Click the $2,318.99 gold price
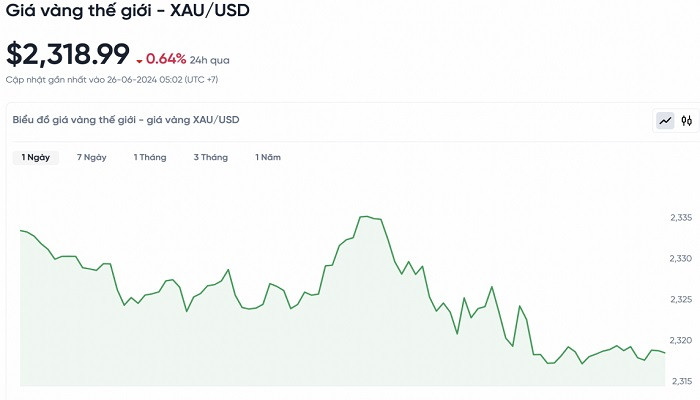This screenshot has width=700, height=400. pyautogui.click(x=68, y=55)
